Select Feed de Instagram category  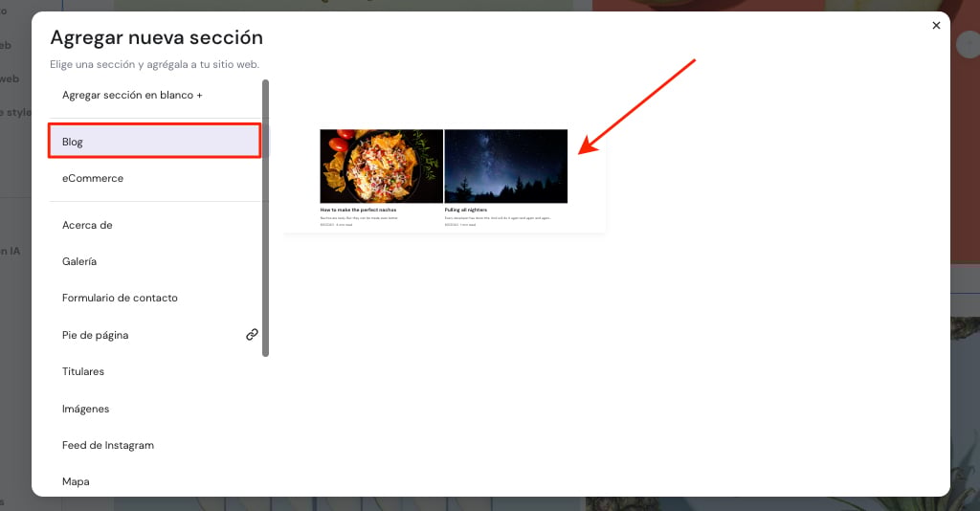click(107, 445)
